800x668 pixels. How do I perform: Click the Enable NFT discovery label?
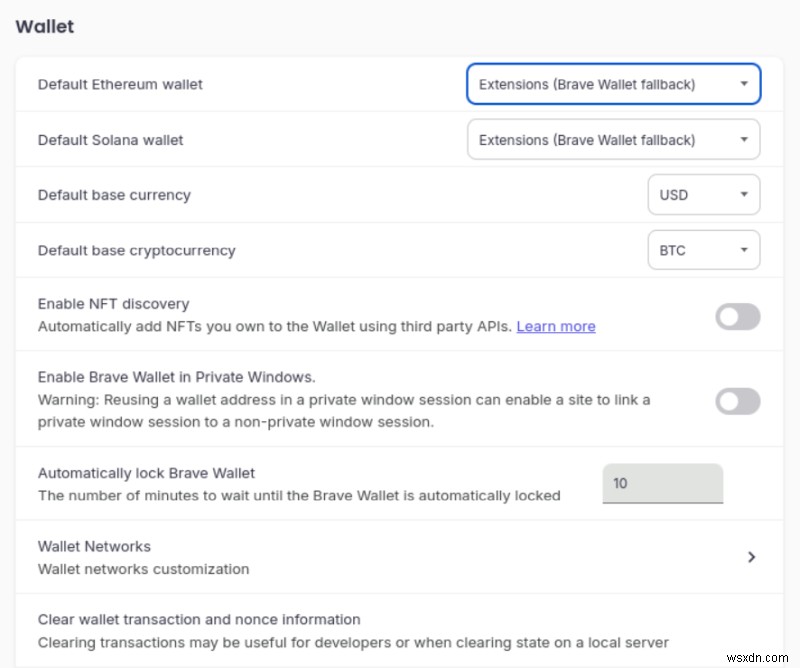(x=113, y=304)
